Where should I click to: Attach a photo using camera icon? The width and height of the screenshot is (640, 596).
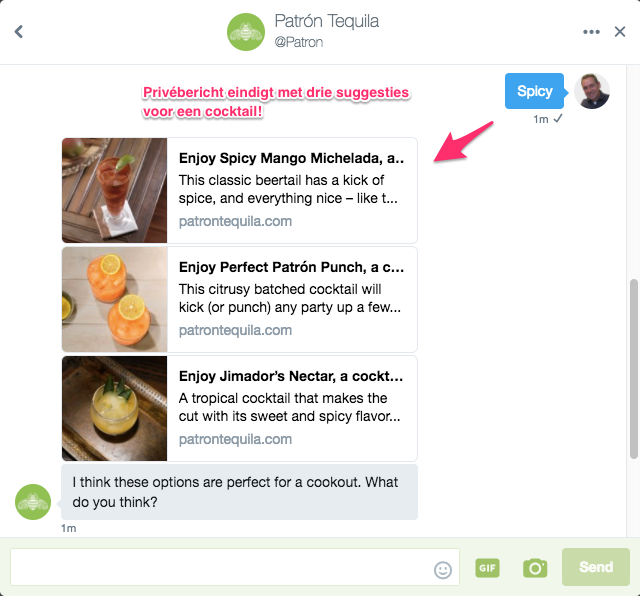click(535, 567)
